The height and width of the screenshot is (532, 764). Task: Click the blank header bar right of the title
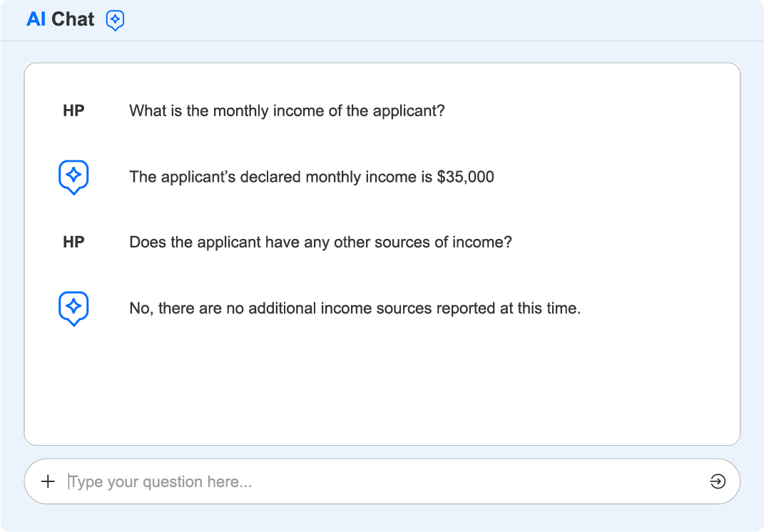tap(442, 20)
